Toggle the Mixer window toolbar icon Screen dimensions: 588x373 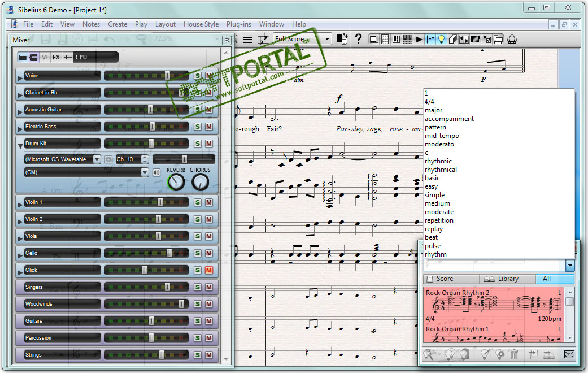pos(430,39)
